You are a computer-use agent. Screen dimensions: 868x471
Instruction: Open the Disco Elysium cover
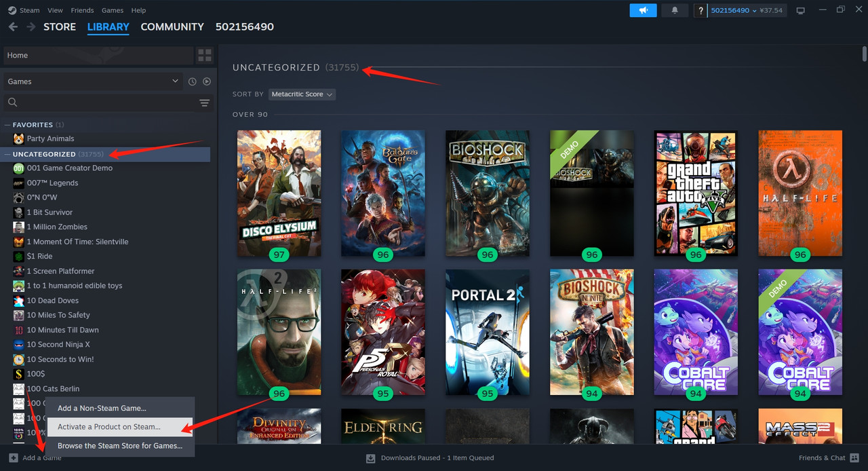click(279, 193)
